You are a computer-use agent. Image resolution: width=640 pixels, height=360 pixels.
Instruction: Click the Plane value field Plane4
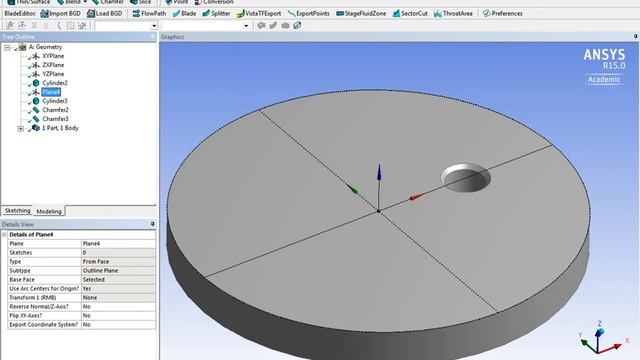point(118,244)
